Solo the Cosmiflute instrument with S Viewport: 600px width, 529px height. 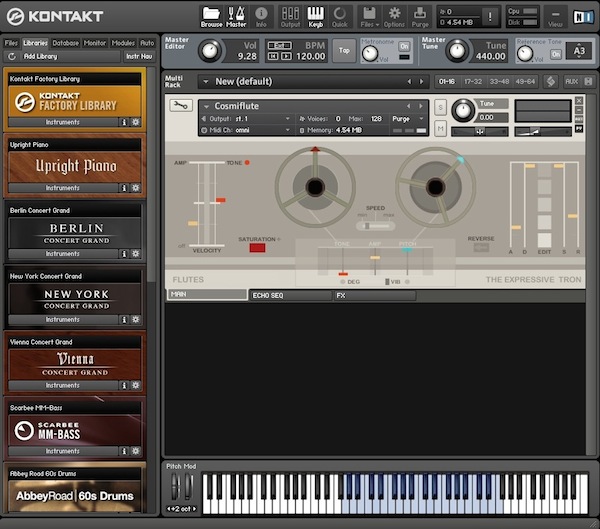[x=440, y=108]
